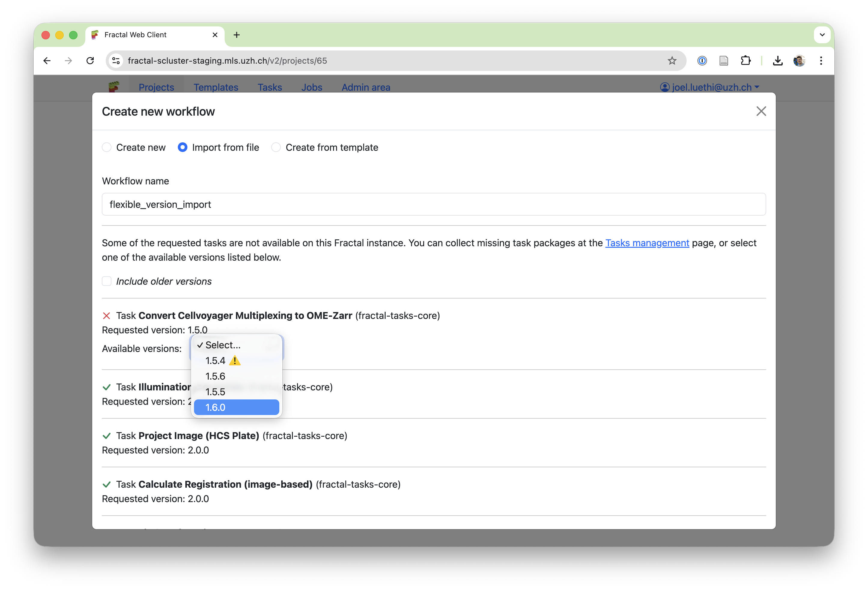Close the Create new workflow dialog
The height and width of the screenshot is (591, 868).
761,111
